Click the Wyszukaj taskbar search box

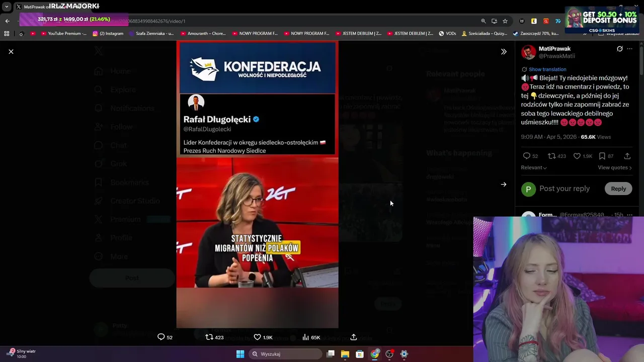(285, 354)
